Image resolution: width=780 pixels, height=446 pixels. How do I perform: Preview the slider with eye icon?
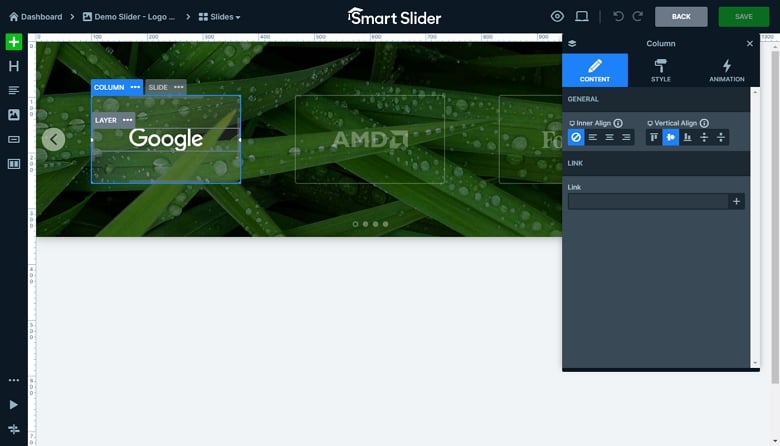[x=557, y=16]
